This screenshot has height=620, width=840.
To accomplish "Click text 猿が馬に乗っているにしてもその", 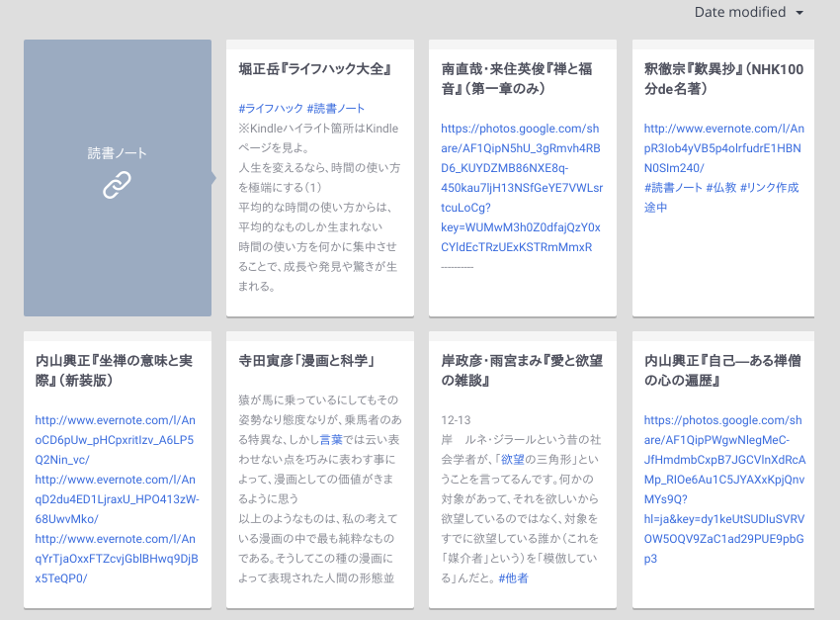I will [x=318, y=399].
